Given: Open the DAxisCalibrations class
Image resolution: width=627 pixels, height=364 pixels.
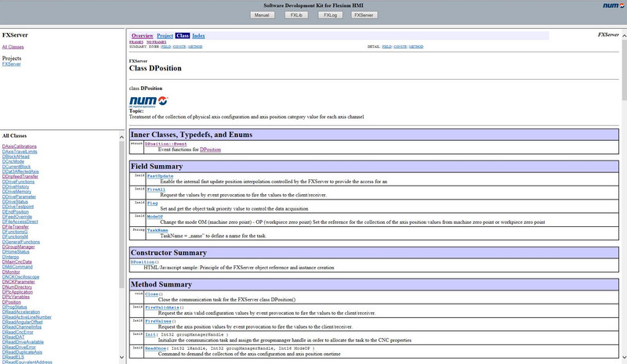Looking at the screenshot, I should click(20, 146).
